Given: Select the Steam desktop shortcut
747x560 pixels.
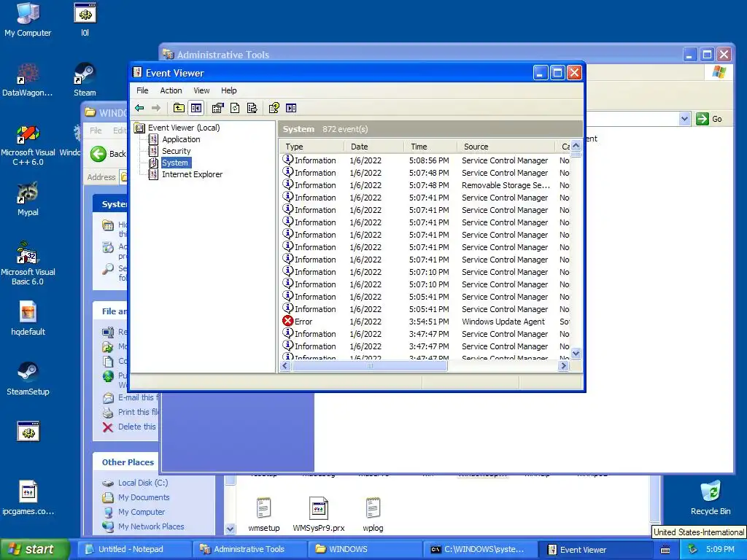Looking at the screenshot, I should [x=85, y=79].
